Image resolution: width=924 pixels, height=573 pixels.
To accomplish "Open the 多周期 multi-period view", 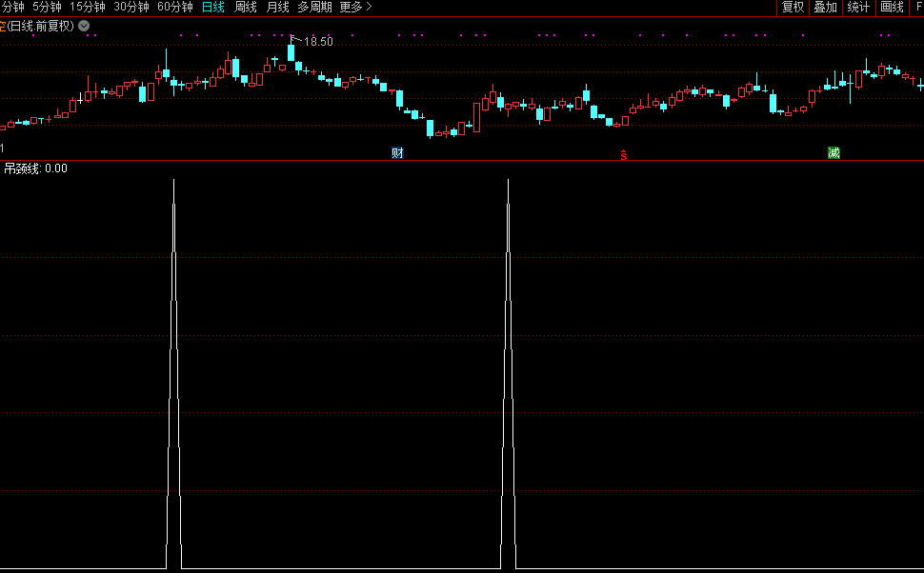I will (x=314, y=8).
